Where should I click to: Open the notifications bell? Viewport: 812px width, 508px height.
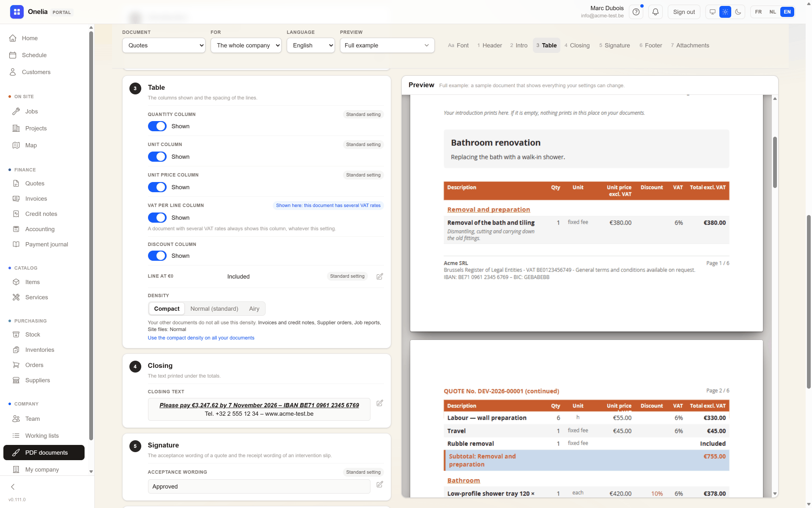(656, 12)
